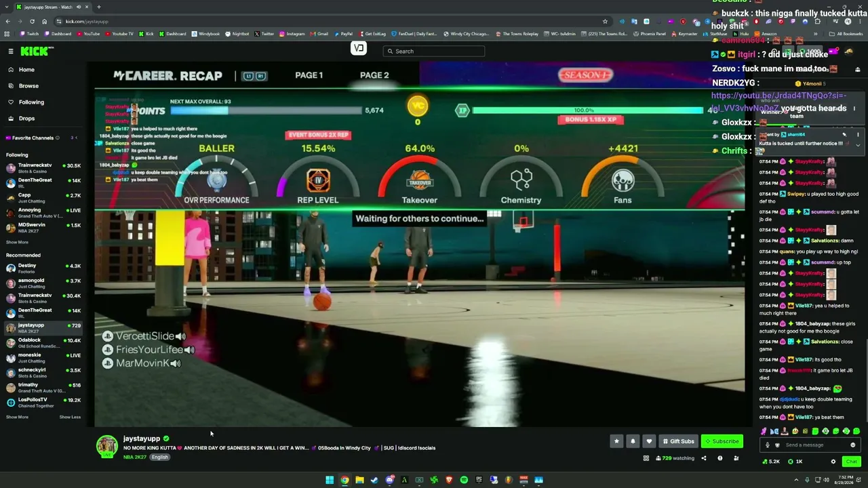Click the Gift Subs button
Screen dimensions: 868x488
[x=678, y=441]
